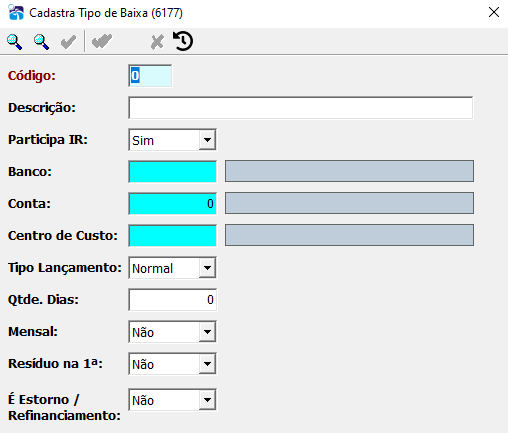The image size is (508, 433).
Task: Select the cyan Banco code field
Action: coord(173,172)
